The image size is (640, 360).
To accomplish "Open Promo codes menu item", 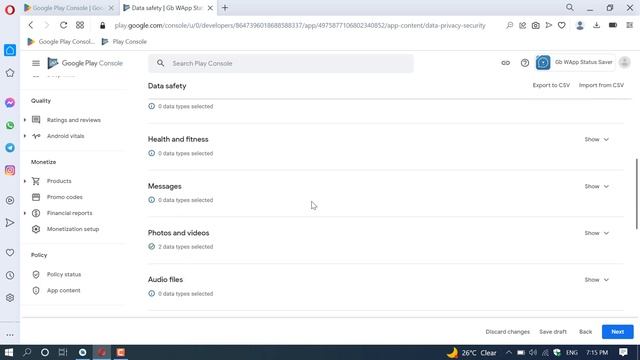I will [x=64, y=197].
